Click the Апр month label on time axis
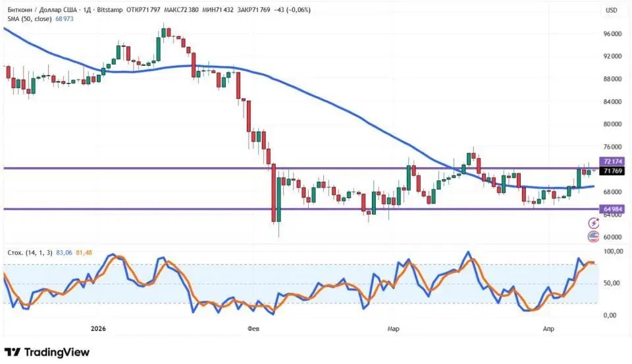The width and height of the screenshot is (632, 364). point(548,328)
